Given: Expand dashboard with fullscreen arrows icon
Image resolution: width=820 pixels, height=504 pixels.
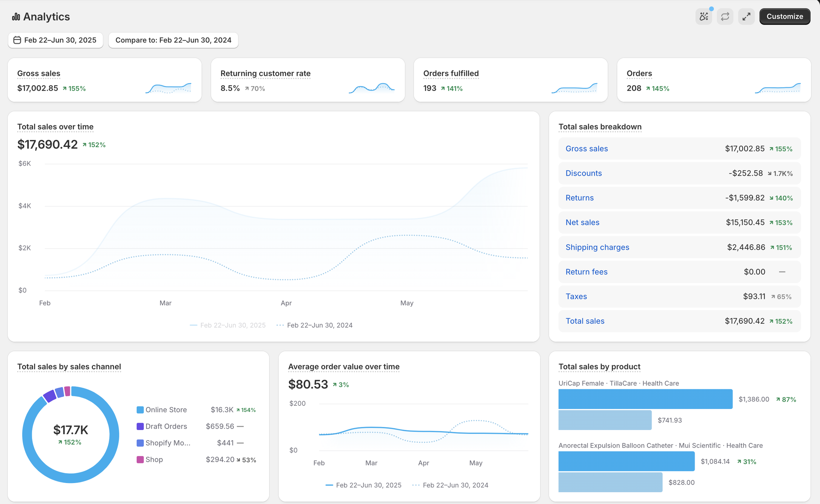Looking at the screenshot, I should (746, 17).
